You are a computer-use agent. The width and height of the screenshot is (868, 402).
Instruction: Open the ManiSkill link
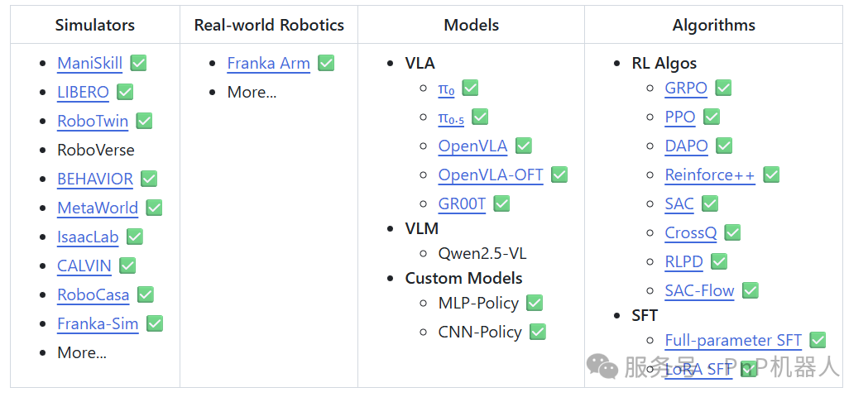89,63
